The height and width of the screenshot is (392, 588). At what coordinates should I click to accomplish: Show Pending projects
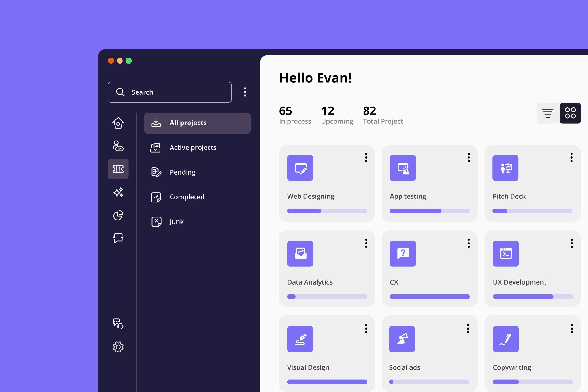183,172
